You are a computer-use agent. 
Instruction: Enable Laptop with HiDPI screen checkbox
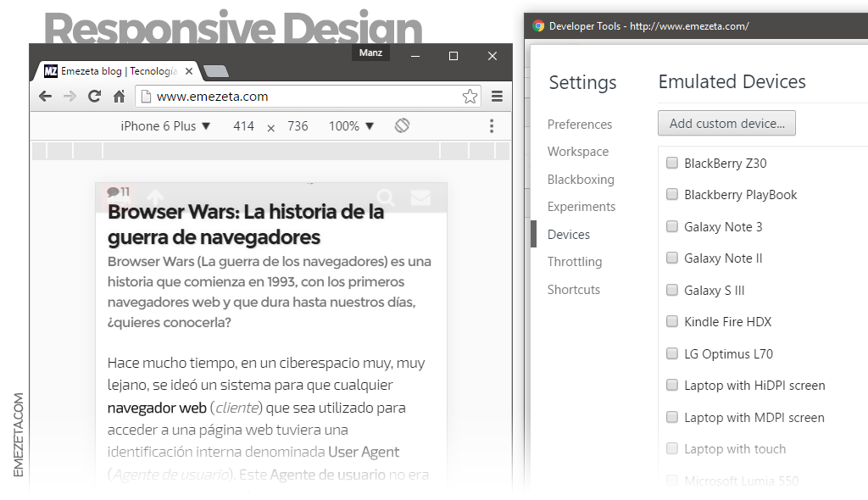coord(672,386)
